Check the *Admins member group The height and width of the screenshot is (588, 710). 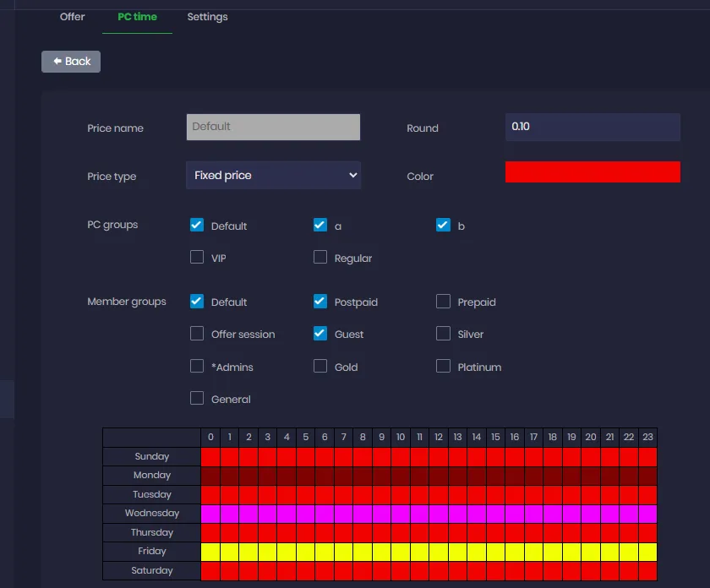197,366
